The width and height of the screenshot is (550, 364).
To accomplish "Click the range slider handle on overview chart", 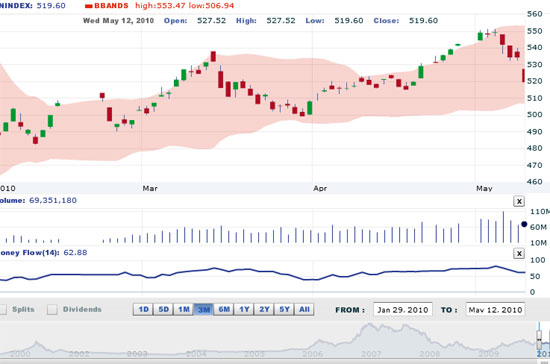I will [x=539, y=339].
